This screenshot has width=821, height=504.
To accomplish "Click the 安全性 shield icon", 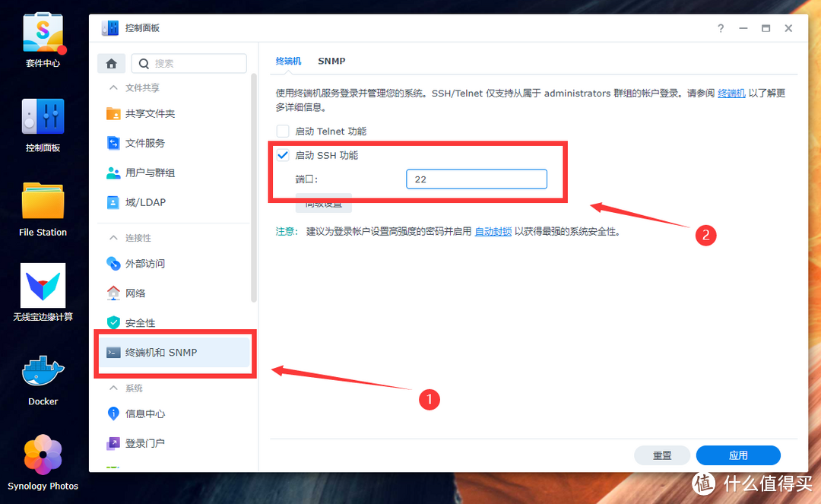I will pyautogui.click(x=113, y=323).
